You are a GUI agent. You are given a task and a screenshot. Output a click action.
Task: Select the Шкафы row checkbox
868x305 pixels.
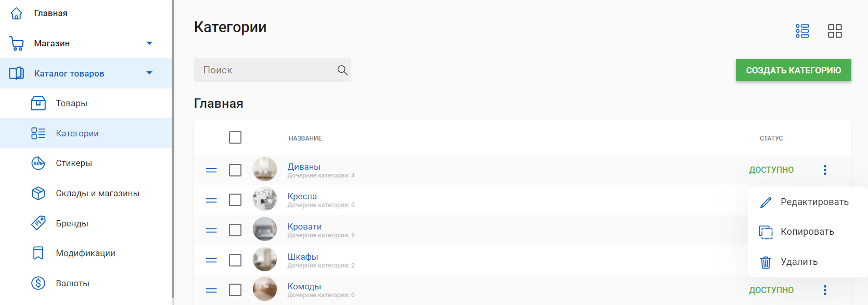[235, 260]
